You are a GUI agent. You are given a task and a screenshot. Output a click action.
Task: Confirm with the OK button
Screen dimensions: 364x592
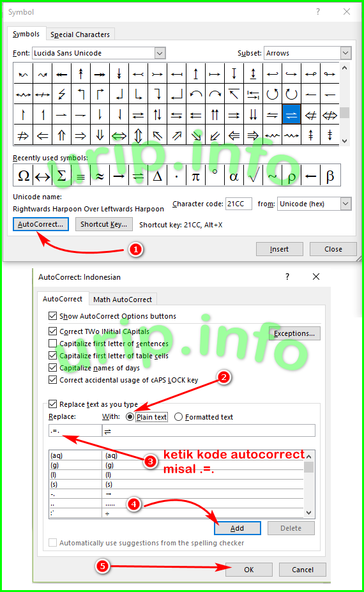tap(249, 570)
